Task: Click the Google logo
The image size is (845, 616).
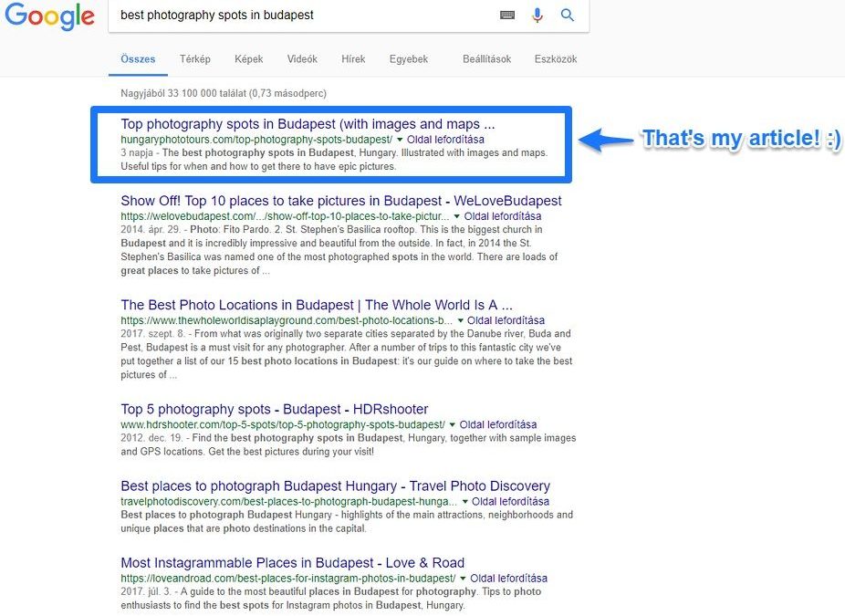Action: tap(49, 16)
